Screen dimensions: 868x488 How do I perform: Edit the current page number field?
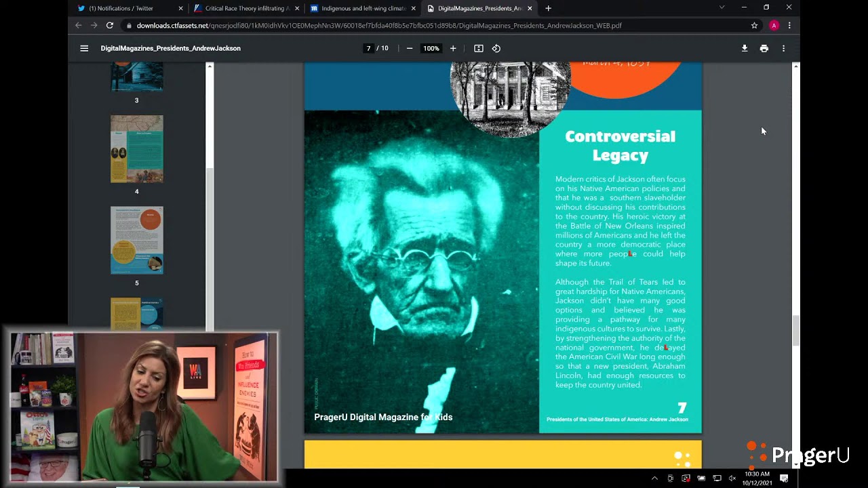(x=368, y=48)
